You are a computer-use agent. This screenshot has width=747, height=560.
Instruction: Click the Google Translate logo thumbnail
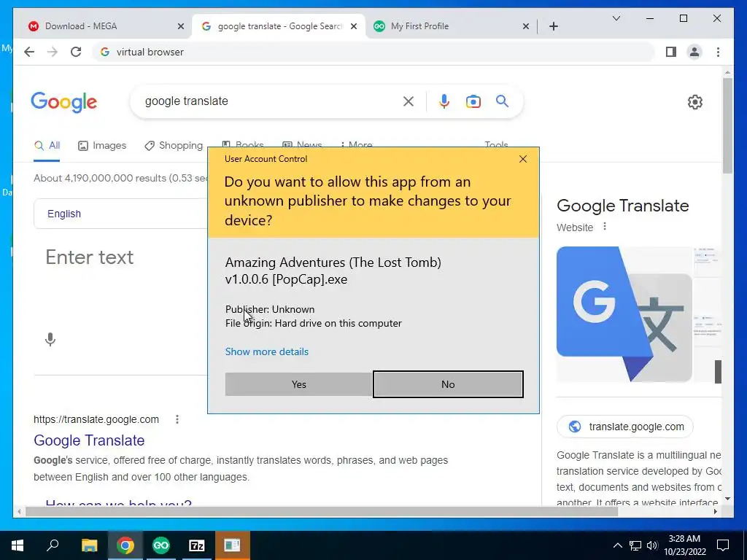624,314
